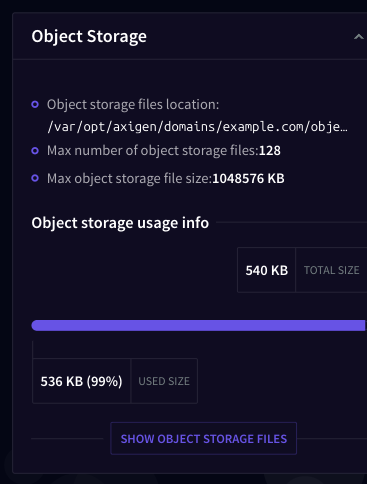Click the tick marker above used size box
The image size is (367, 484).
[33, 349]
